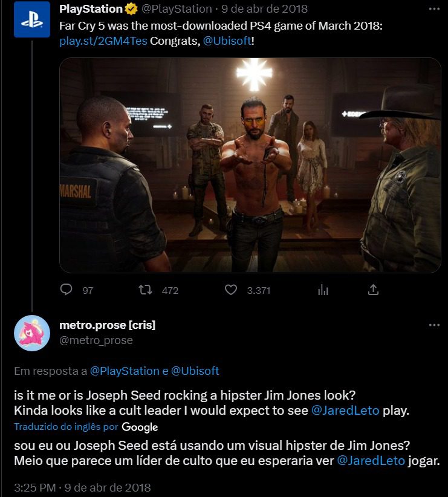Click the 9 de abr de 2018 header date
The image size is (448, 497).
[264, 9]
